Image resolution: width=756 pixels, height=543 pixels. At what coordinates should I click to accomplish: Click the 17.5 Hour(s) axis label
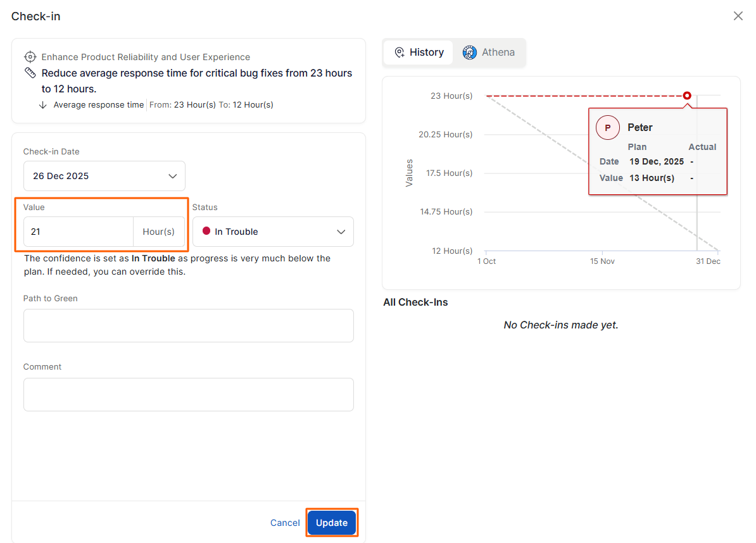(x=449, y=173)
